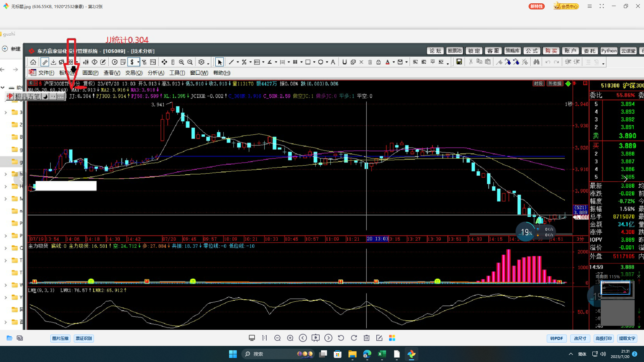644x362 pixels.
Task: Open the 工具(T) menu
Action: (177, 73)
